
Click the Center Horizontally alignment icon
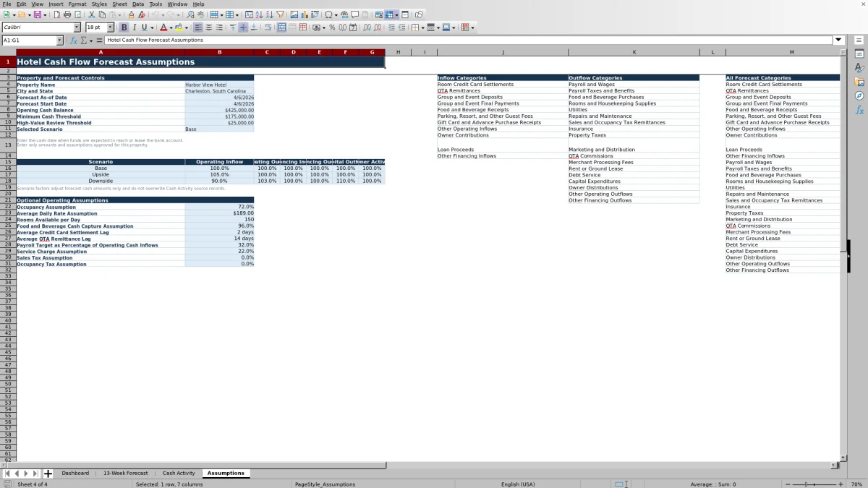208,27
